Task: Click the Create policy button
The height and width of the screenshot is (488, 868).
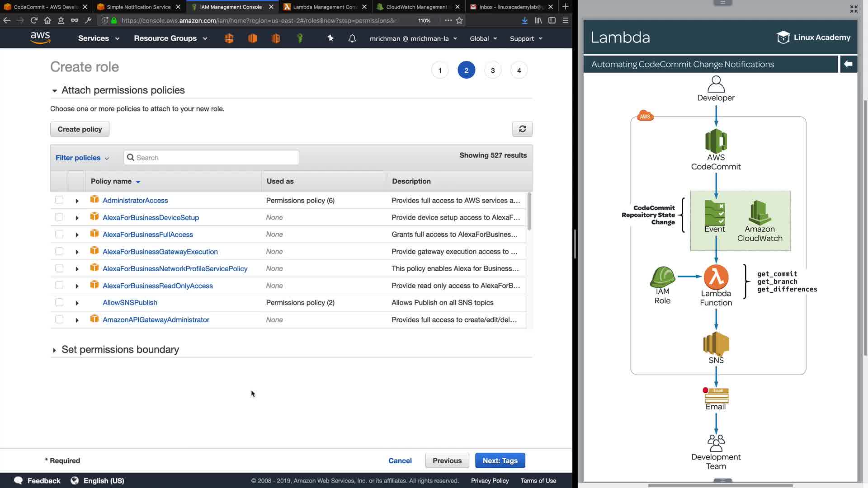Action: (80, 129)
